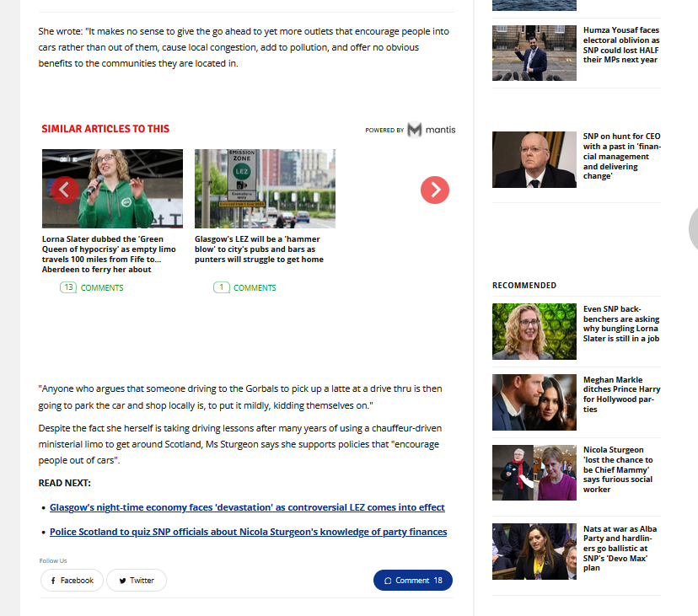Open Glasgow's LEZ 'hammer blow' headline
This screenshot has height=616, width=698.
[259, 249]
